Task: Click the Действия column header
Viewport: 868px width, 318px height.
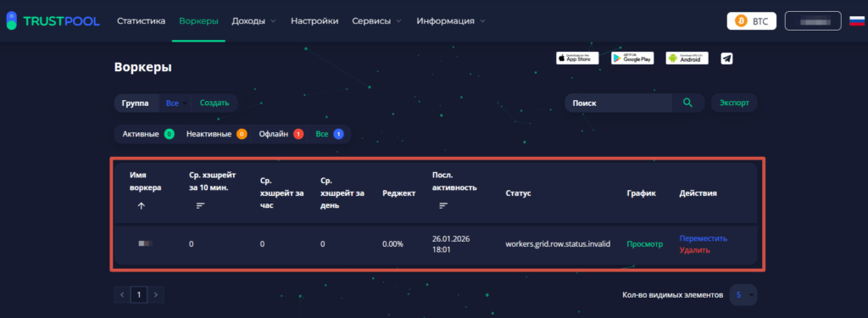Action: (698, 193)
